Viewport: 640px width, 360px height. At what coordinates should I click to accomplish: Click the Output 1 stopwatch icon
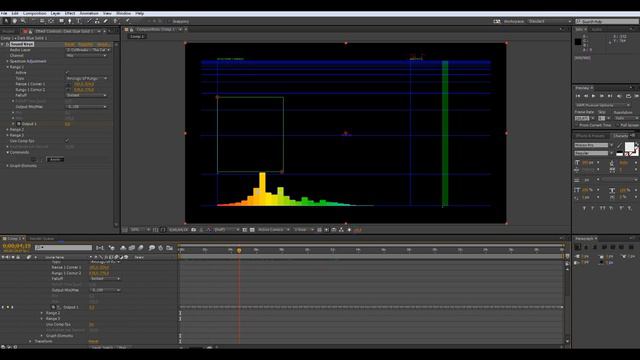(x=19, y=124)
